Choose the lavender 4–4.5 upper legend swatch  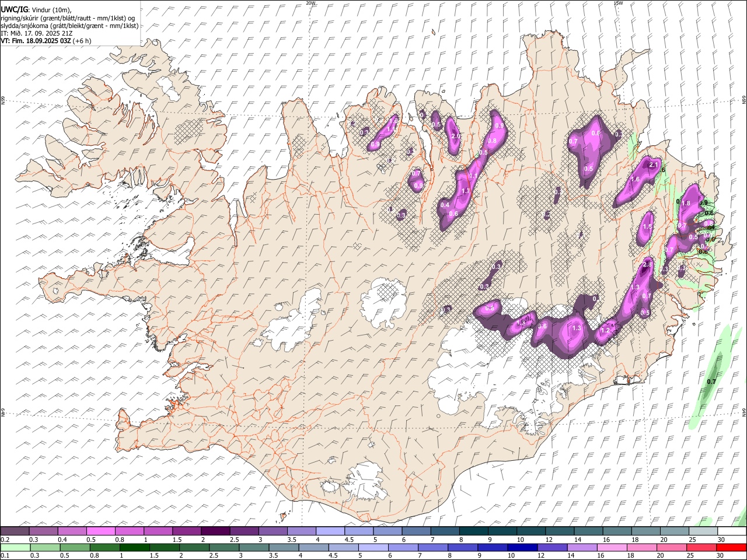click(x=329, y=531)
